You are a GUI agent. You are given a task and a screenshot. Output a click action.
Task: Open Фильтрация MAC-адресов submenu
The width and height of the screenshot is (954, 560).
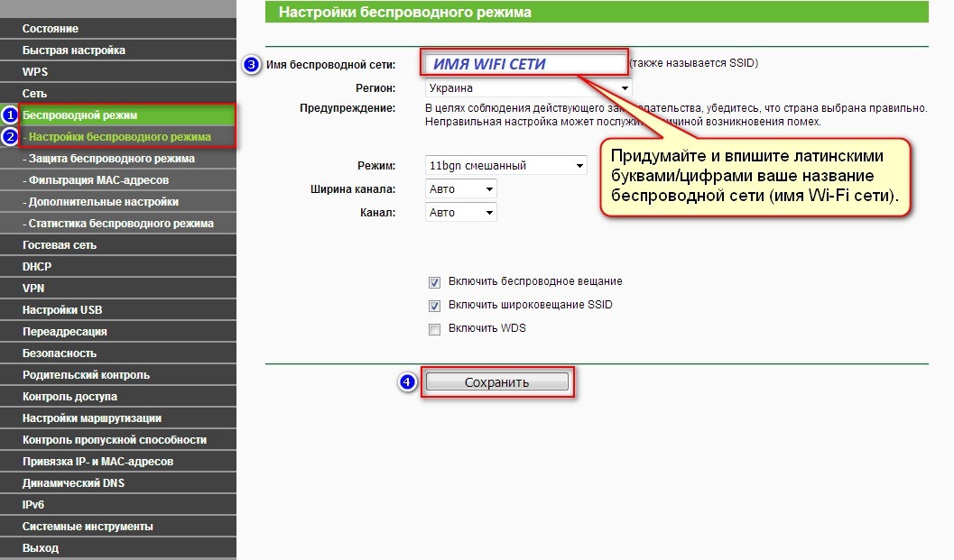click(118, 180)
